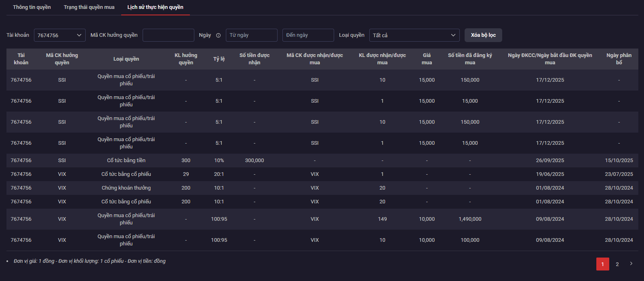Click the Tài khoản column header

click(x=21, y=59)
